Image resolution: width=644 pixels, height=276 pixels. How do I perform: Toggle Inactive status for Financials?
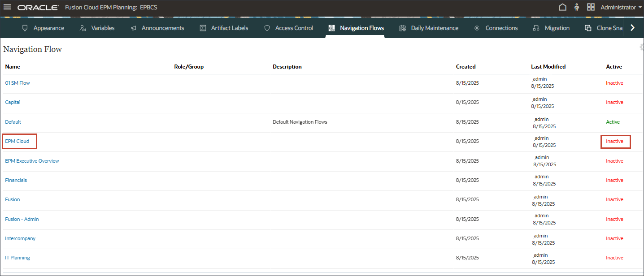614,180
